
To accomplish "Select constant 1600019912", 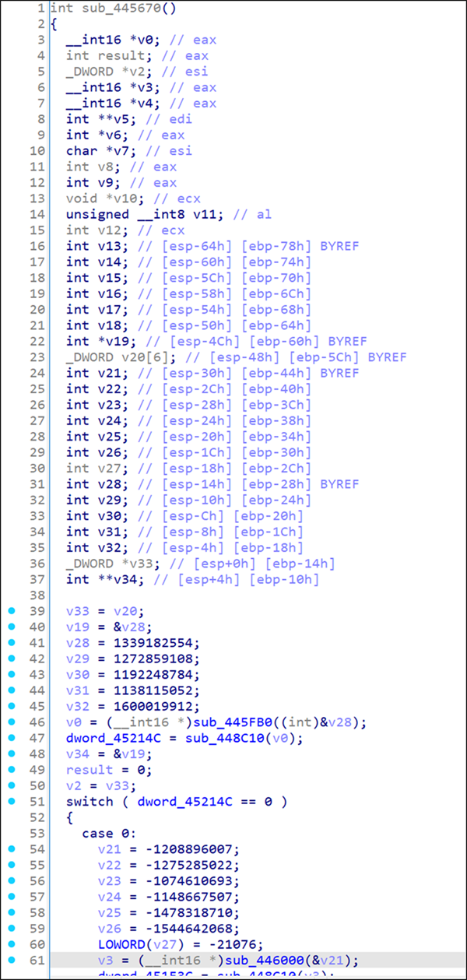I will pos(155,706).
